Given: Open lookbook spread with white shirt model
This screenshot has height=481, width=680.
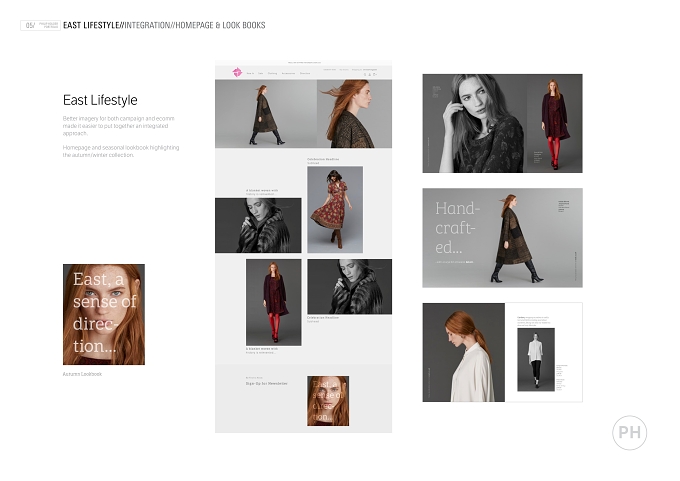Looking at the screenshot, I should click(503, 352).
